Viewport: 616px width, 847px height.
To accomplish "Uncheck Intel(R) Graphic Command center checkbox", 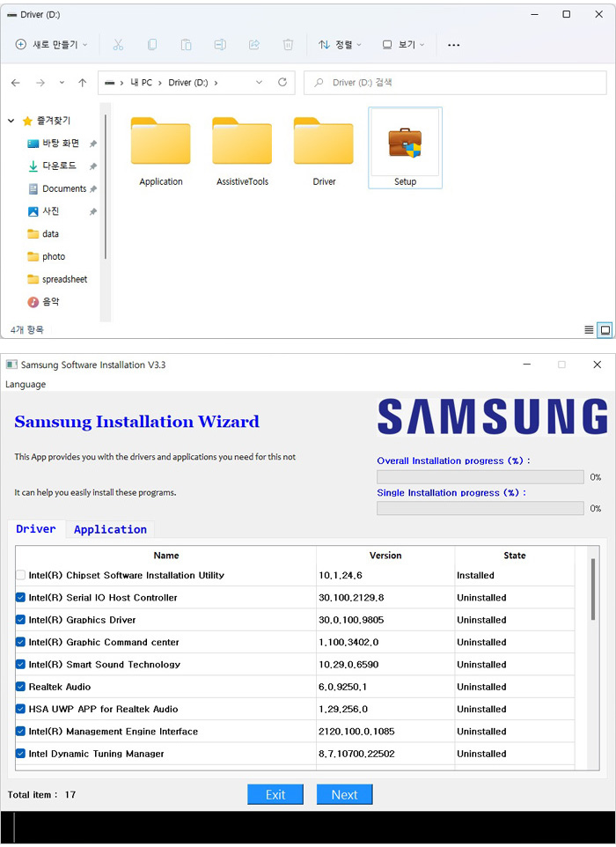I will coord(20,642).
